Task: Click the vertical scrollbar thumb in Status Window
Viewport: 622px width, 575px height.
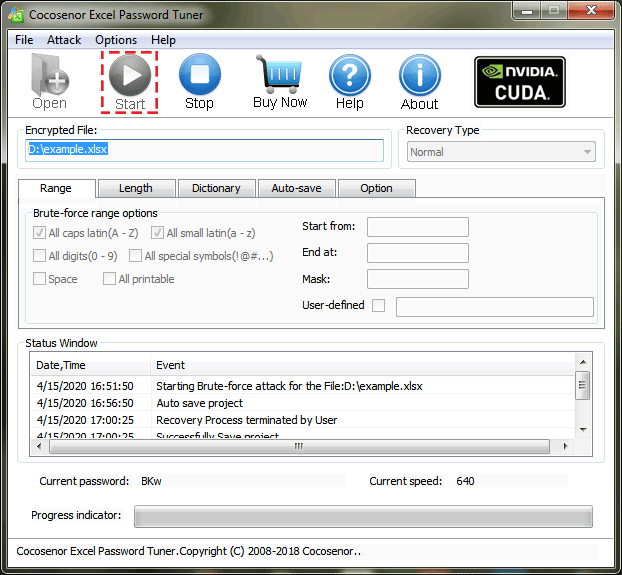Action: (x=583, y=385)
